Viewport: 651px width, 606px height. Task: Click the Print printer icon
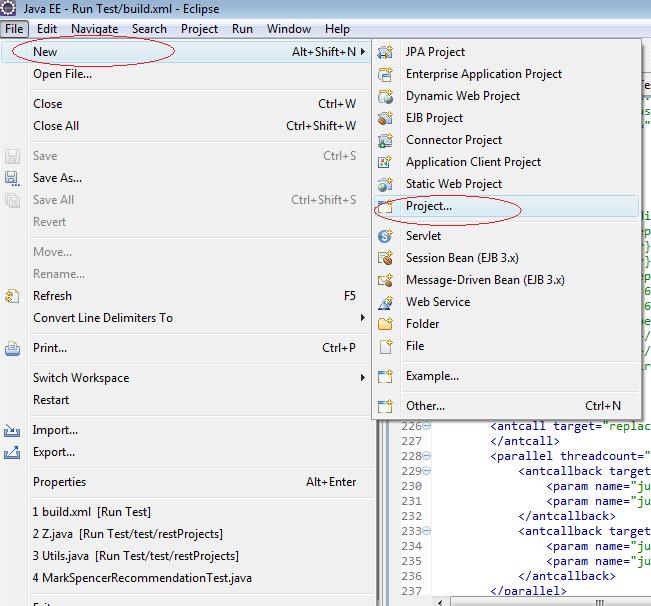12,348
